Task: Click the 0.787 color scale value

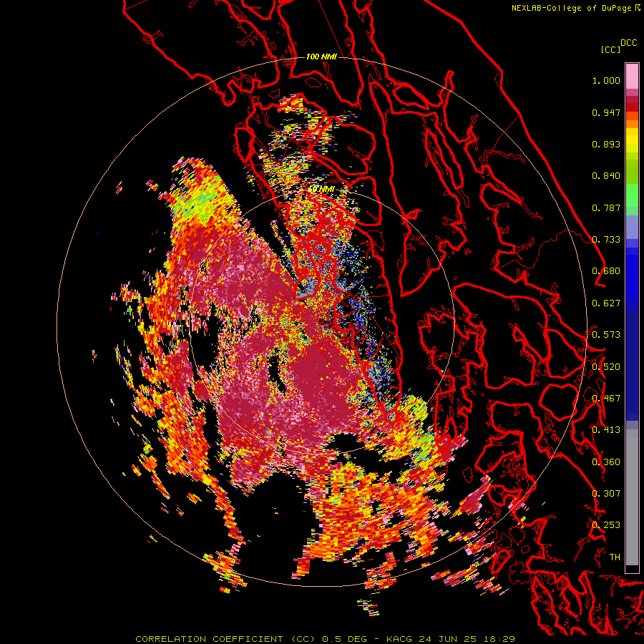Action: [x=606, y=208]
